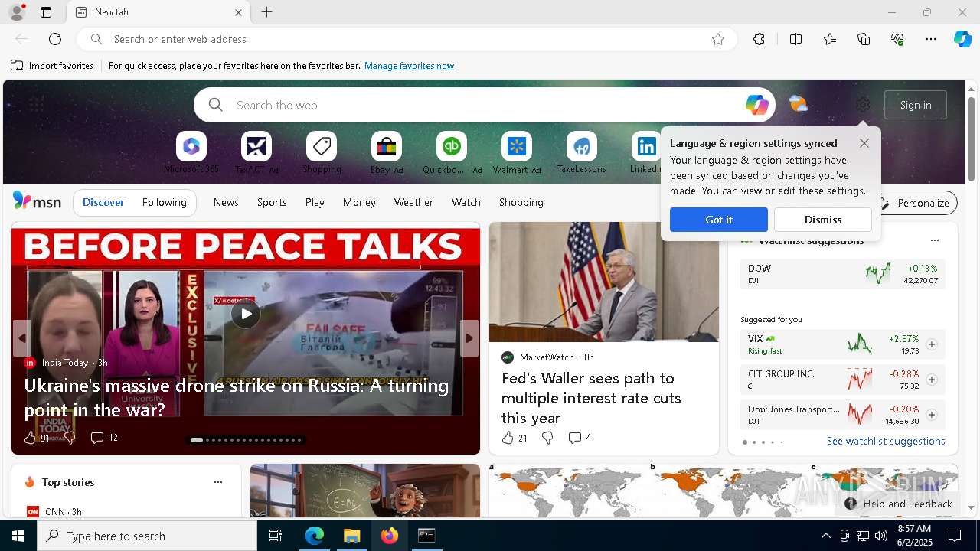
Task: Open the DOW watchlist row
Action: pos(842,274)
